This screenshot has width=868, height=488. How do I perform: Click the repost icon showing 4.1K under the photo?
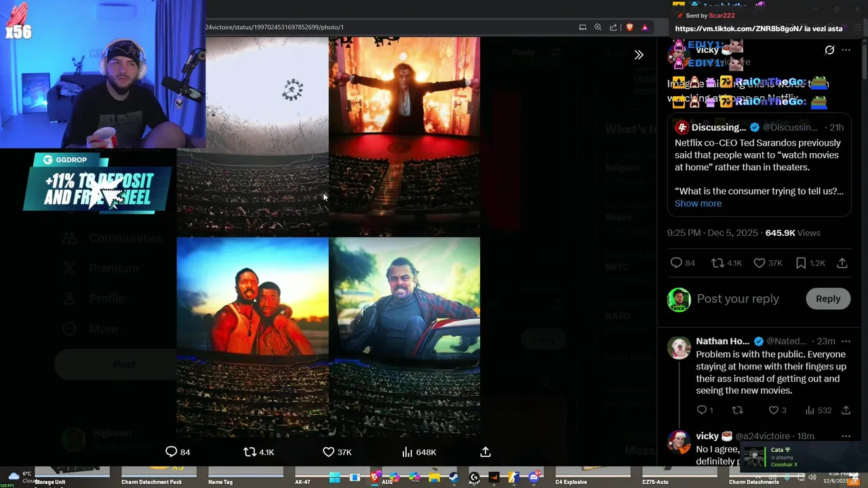click(250, 452)
